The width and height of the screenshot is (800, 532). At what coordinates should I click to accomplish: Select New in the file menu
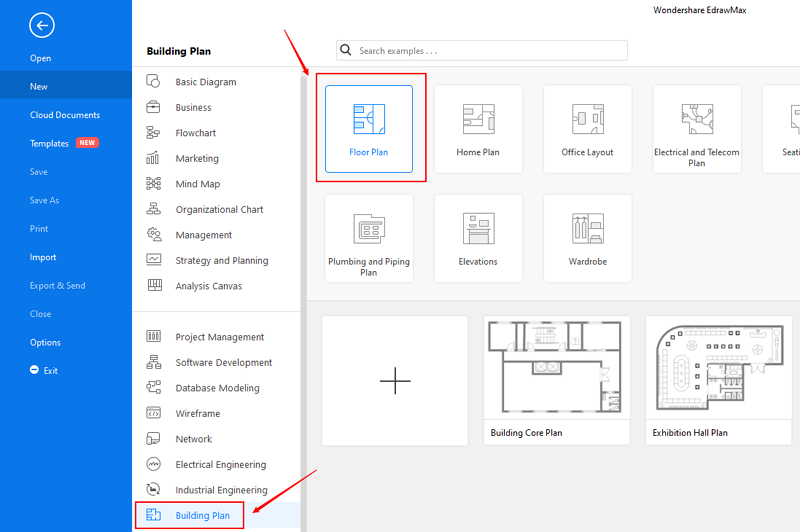pos(66,86)
